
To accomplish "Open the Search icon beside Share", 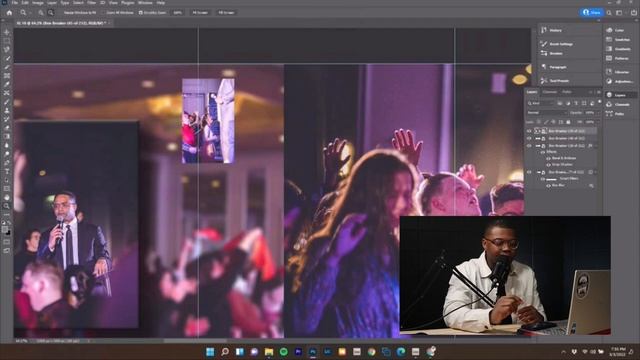I will click(x=609, y=13).
